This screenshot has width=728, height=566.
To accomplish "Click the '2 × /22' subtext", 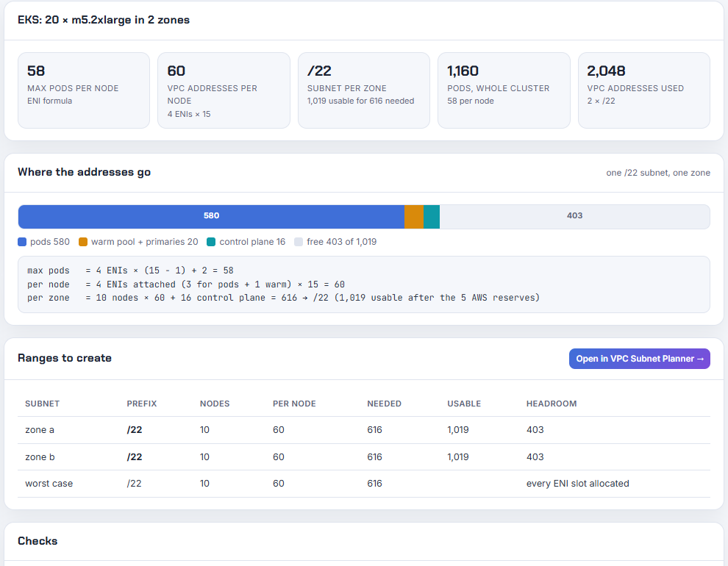I will tap(601, 101).
